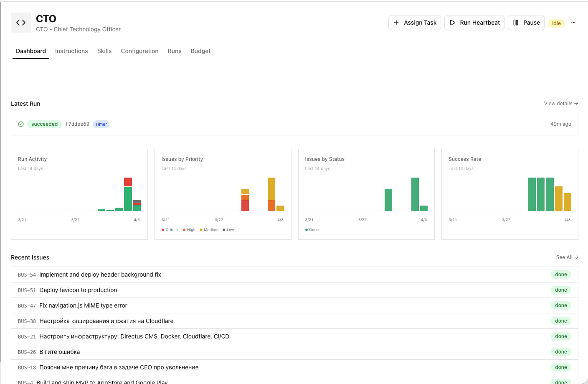
Task: Click the plus icon in Assign Task button
Action: pos(396,23)
